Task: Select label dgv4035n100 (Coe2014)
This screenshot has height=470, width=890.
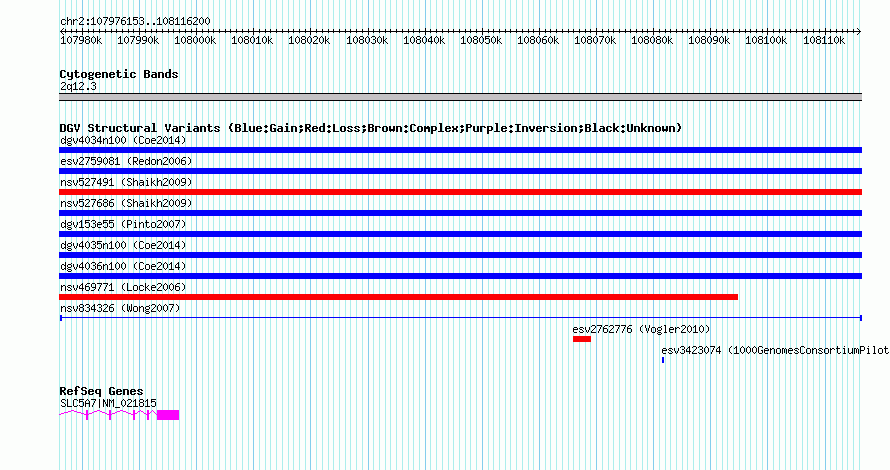Action: tap(123, 245)
